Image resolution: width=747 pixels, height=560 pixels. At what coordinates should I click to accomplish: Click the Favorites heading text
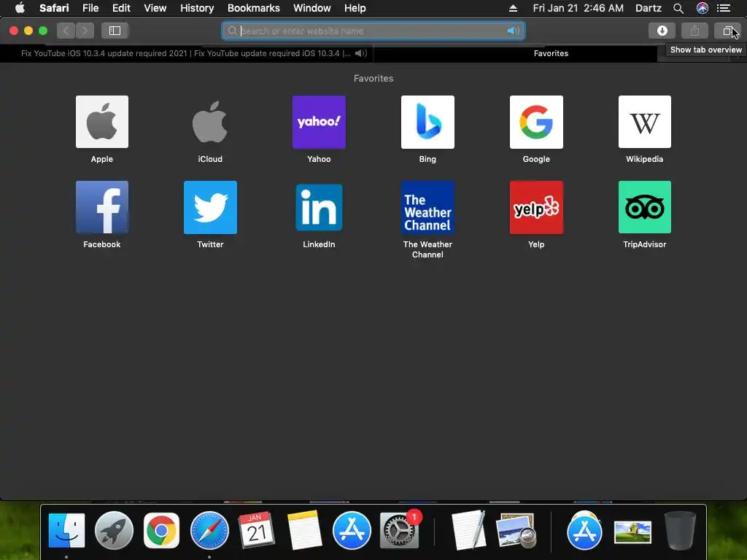[x=373, y=79]
